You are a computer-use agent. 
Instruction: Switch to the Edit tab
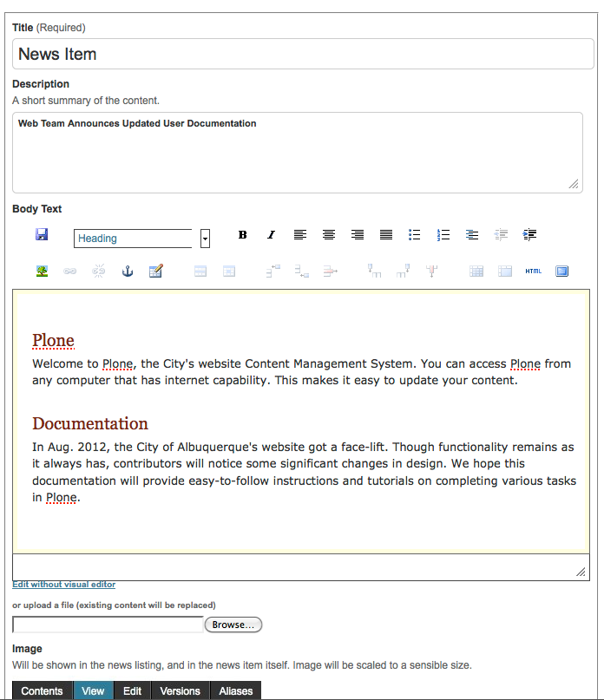[x=132, y=690]
